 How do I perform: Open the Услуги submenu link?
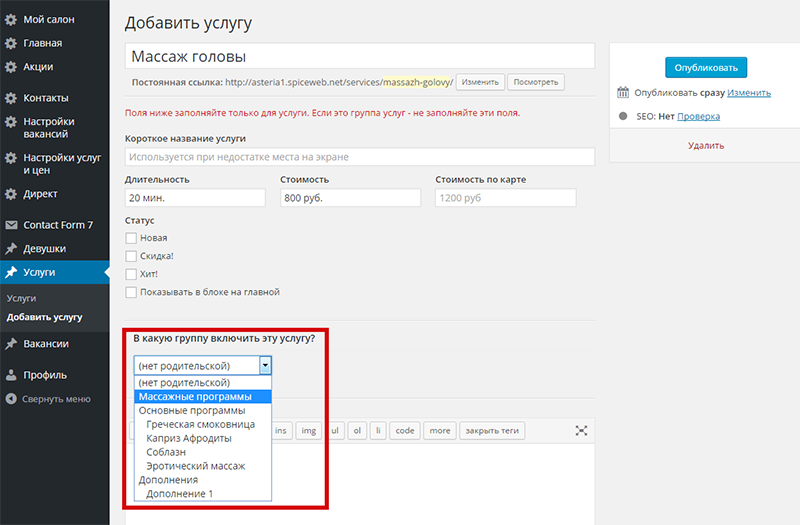click(x=21, y=298)
